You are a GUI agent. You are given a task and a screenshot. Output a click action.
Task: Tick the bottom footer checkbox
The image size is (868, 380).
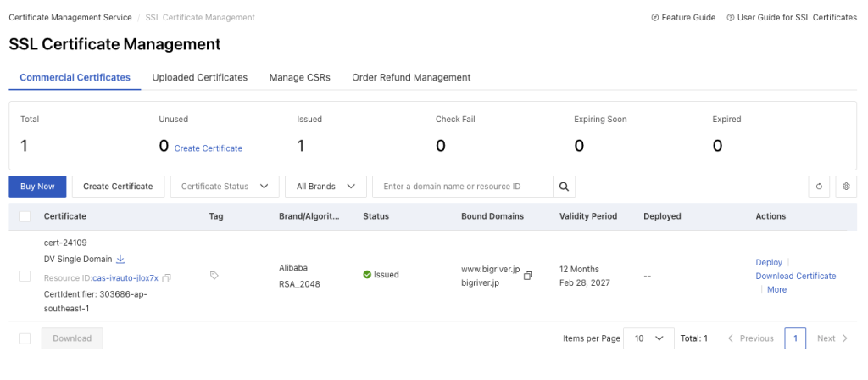pos(25,338)
